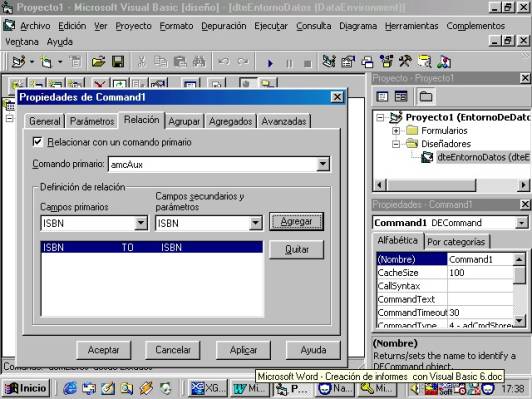Image resolution: width=532 pixels, height=399 pixels.
Task: Click the End stop toolbar icon
Action: click(x=308, y=63)
